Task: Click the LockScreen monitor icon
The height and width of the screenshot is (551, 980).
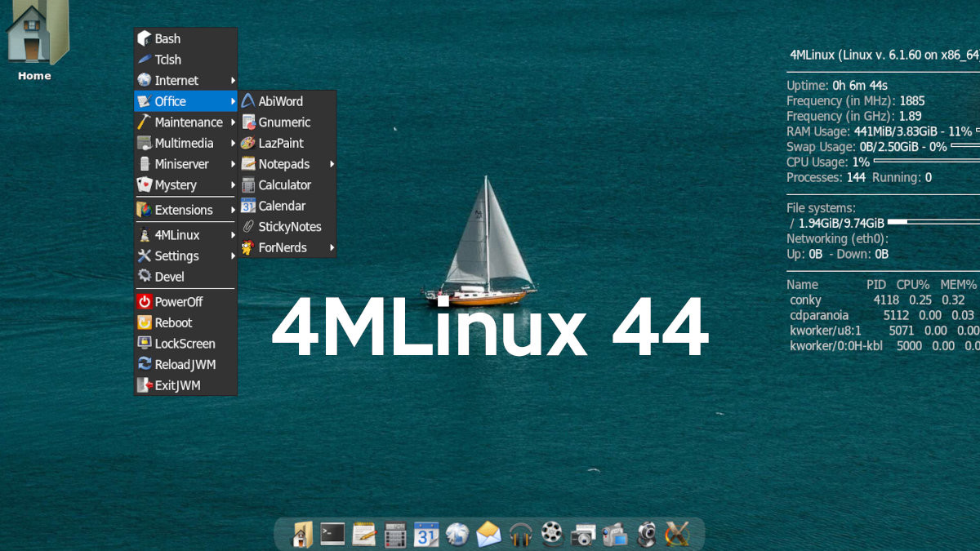Action: [x=145, y=344]
